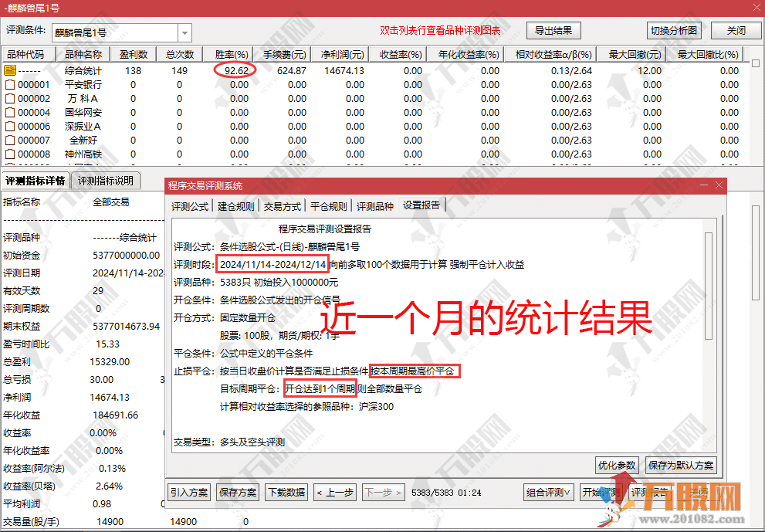Viewport: 765px width, 532px height.
Task: Open the 平仓规则 tab
Action: 329,206
